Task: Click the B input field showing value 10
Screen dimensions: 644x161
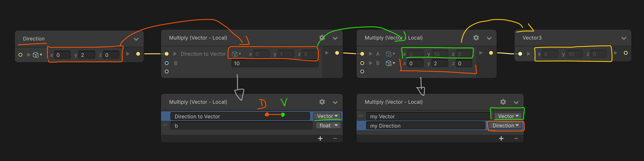Action: click(275, 63)
